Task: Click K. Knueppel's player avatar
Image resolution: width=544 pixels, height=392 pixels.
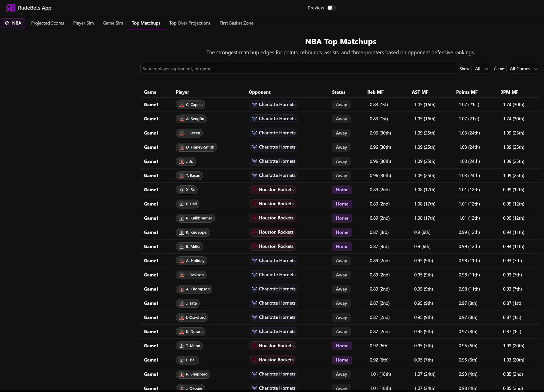Action: pos(182,232)
